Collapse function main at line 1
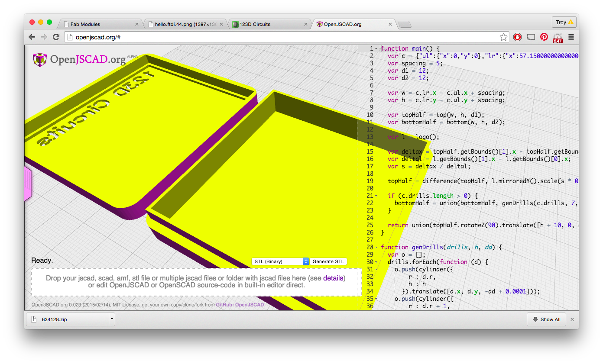 pyautogui.click(x=376, y=48)
